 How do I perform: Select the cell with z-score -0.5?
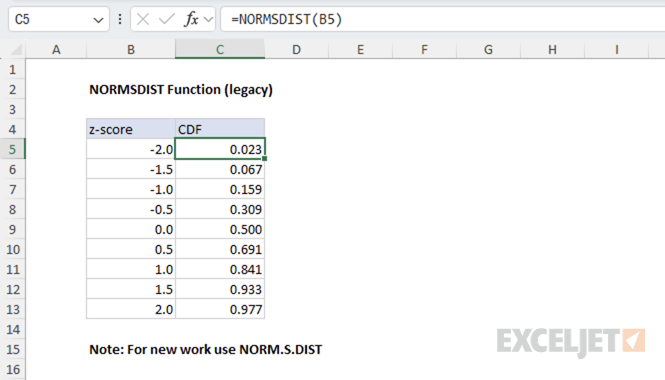tap(131, 209)
